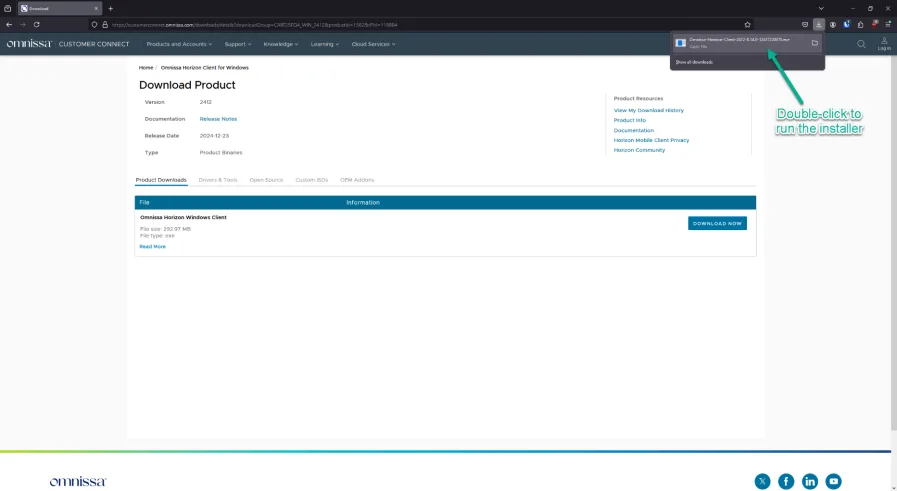Visit the Horizon Community link
Screen dimensions: 897x491
pyautogui.click(x=639, y=150)
